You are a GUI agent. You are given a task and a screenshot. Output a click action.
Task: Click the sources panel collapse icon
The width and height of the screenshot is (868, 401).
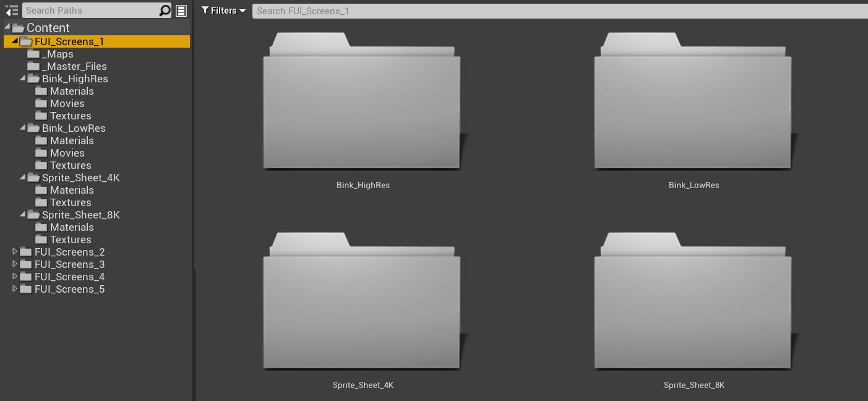click(11, 11)
